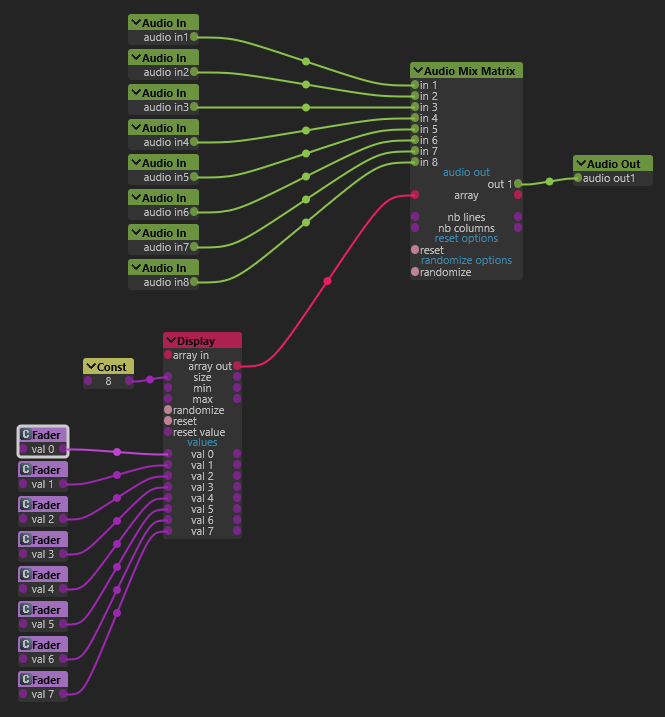Select the val 4 Fader node header
Screen dimensions: 665x717
click(x=43, y=574)
